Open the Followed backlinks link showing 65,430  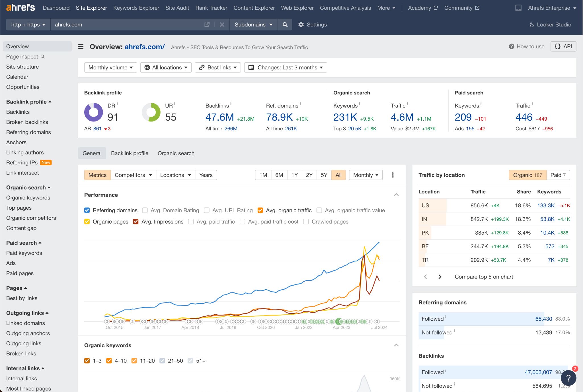[543, 319]
